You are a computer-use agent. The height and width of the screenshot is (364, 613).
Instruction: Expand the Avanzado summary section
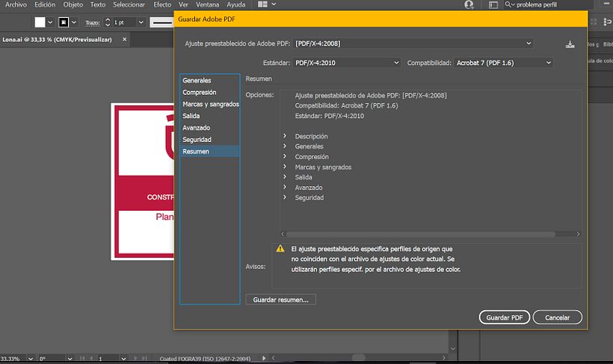pyautogui.click(x=285, y=188)
